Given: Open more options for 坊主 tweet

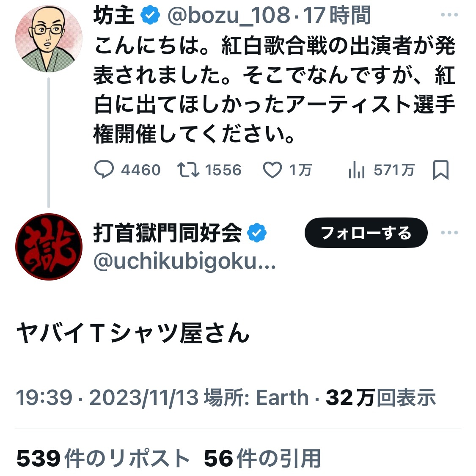Looking at the screenshot, I should 449,15.
